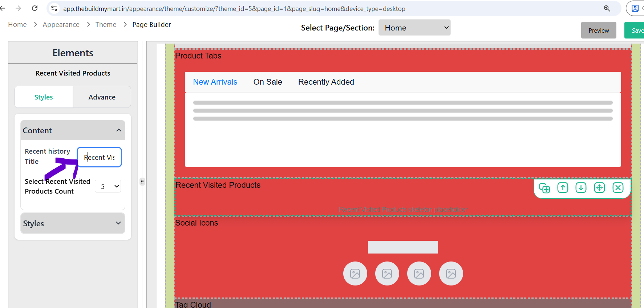Viewport: 644px width, 308px height.
Task: Delete the Recent Visited Products section
Action: [x=618, y=188]
